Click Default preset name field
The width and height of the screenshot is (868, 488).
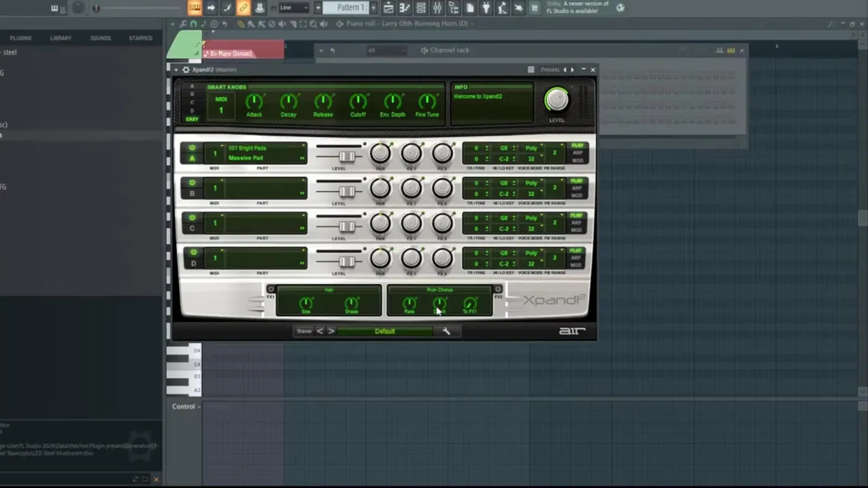pyautogui.click(x=384, y=331)
